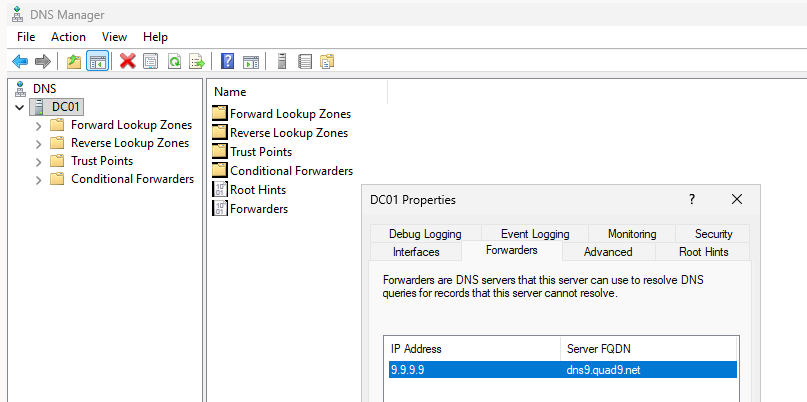807x402 pixels.
Task: Click the blue Help question mark icon
Action: [228, 62]
